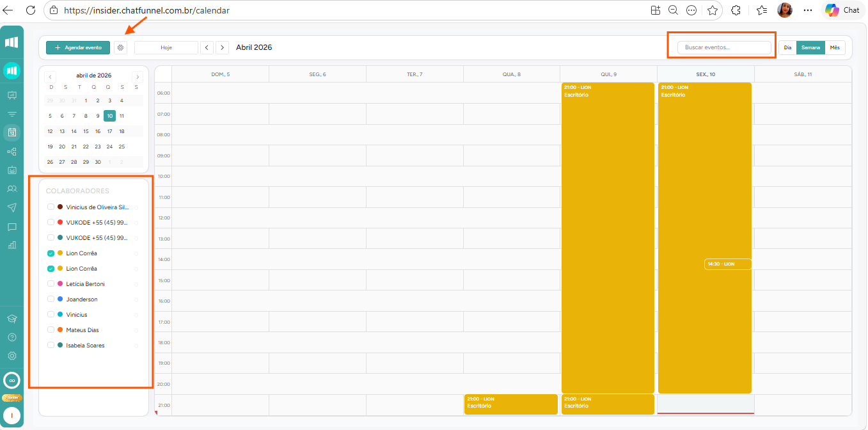Select day 15 in the mini calendar
This screenshot has height=430, width=868.
click(x=86, y=131)
